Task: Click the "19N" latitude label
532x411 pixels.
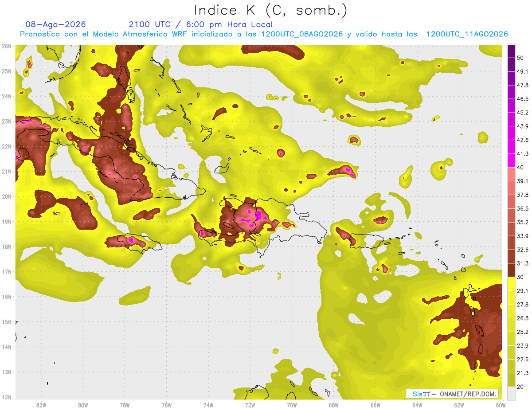Action: pyautogui.click(x=6, y=221)
